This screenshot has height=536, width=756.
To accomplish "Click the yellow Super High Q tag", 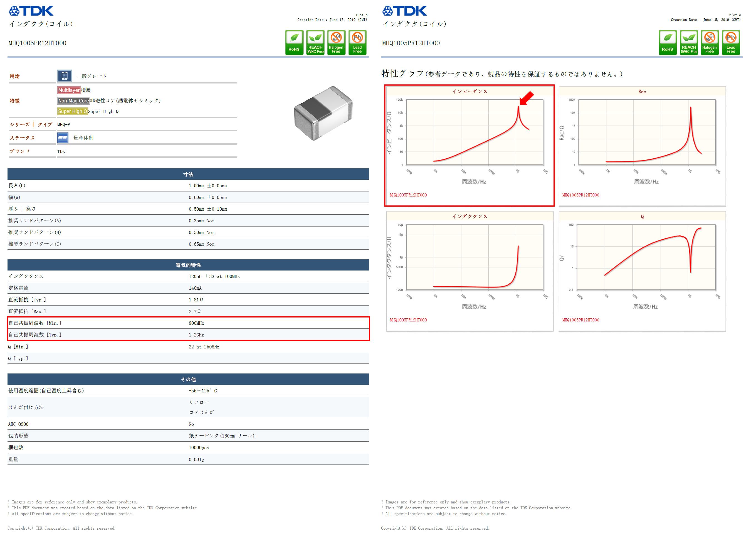I will point(73,111).
